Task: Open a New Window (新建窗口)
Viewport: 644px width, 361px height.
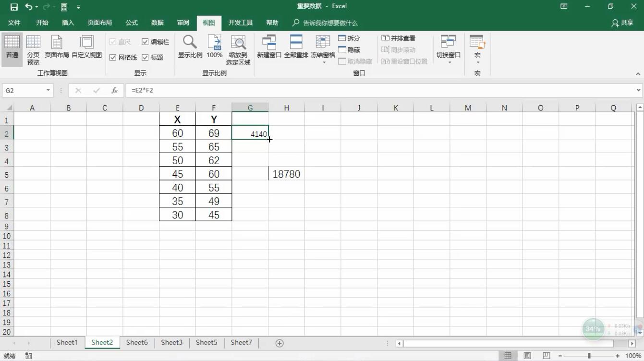Action: coord(269,47)
